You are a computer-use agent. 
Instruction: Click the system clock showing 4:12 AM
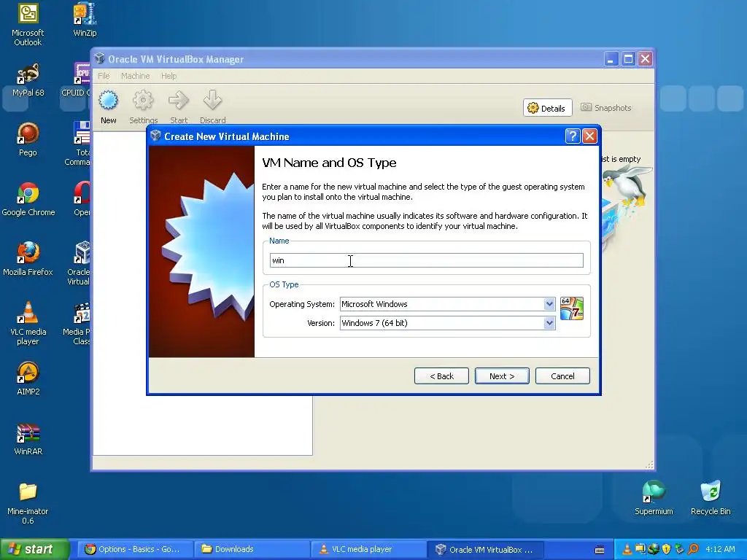[x=720, y=549]
